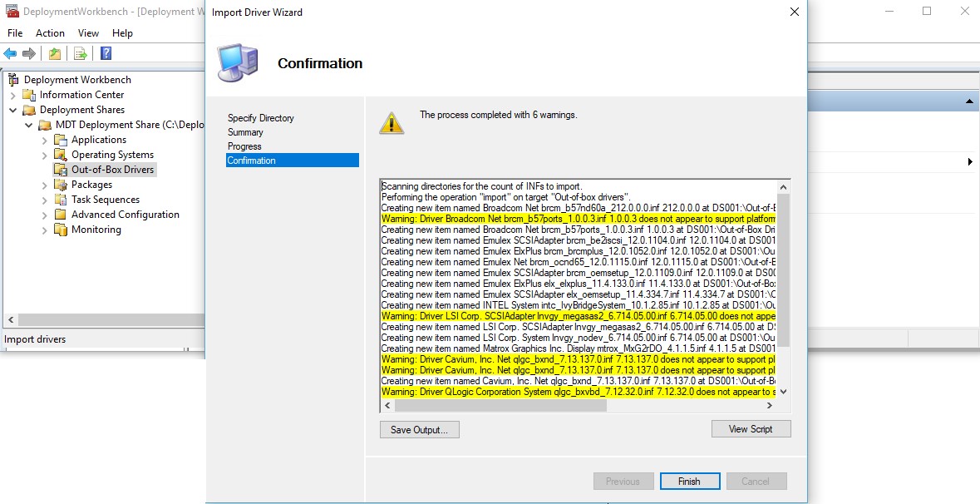This screenshot has width=980, height=504.
Task: Open the blue Help question-mark icon
Action: pyautogui.click(x=106, y=54)
